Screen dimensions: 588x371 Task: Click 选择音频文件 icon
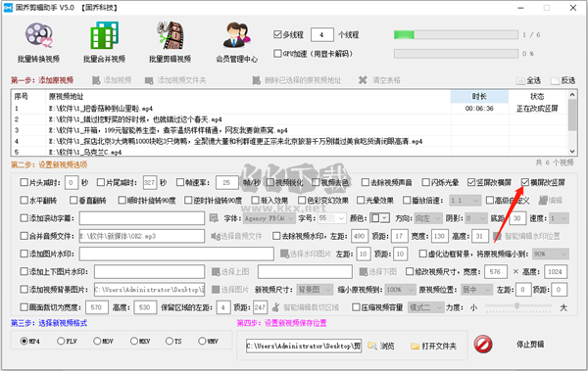215,236
